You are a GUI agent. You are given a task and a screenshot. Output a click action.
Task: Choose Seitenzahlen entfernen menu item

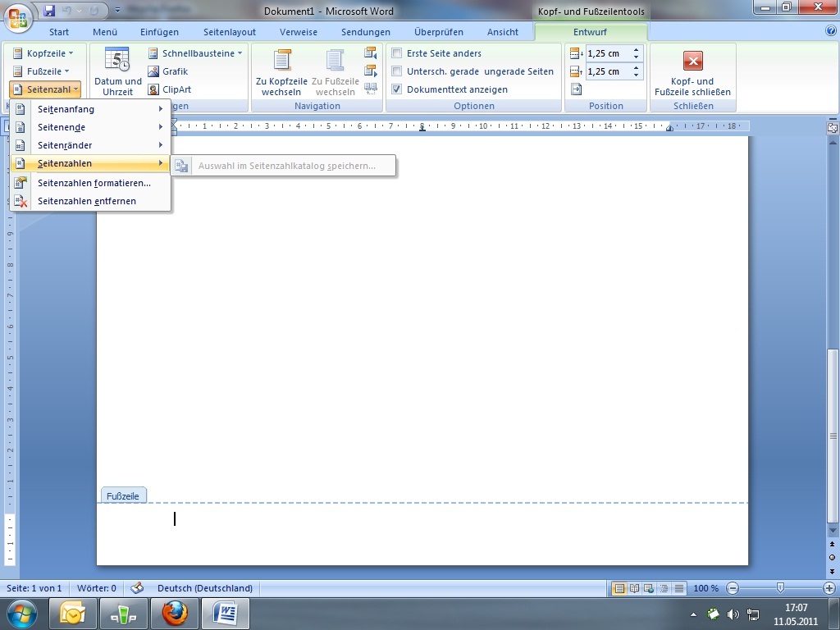[90, 202]
